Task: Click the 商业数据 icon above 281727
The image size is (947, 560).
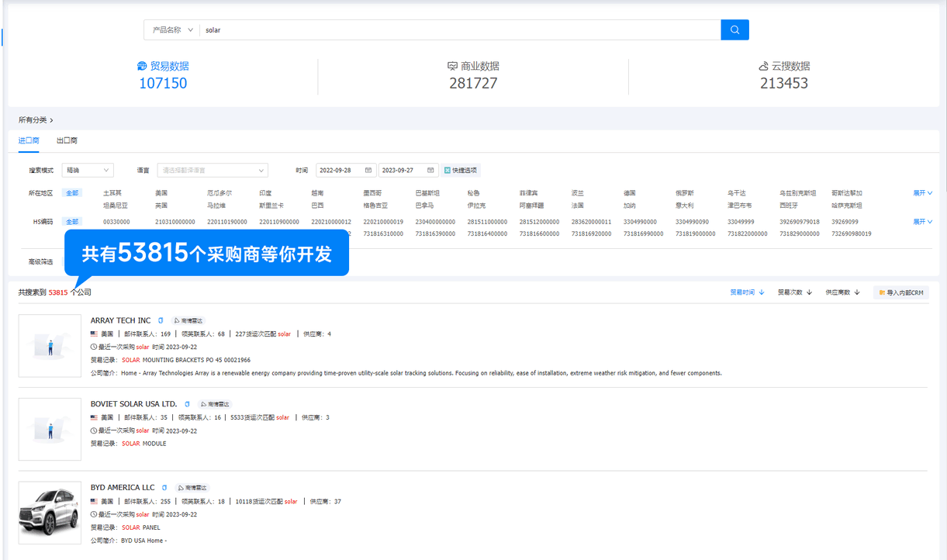Action: tap(452, 66)
